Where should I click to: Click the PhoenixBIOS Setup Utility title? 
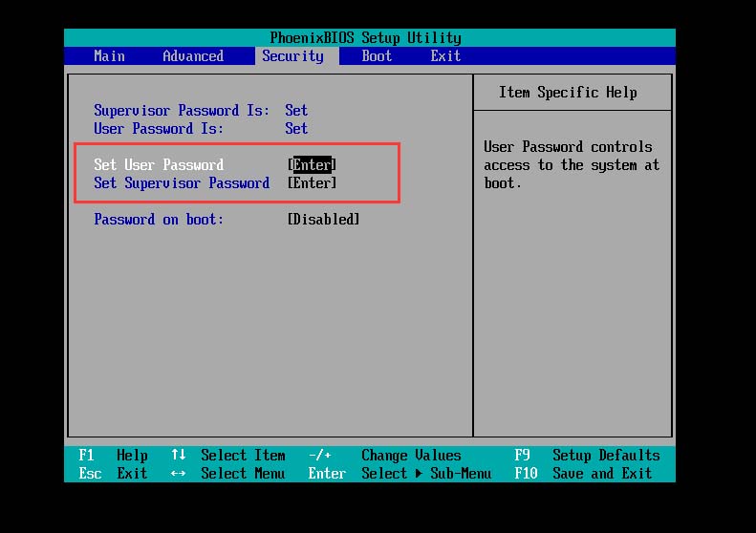pos(365,37)
